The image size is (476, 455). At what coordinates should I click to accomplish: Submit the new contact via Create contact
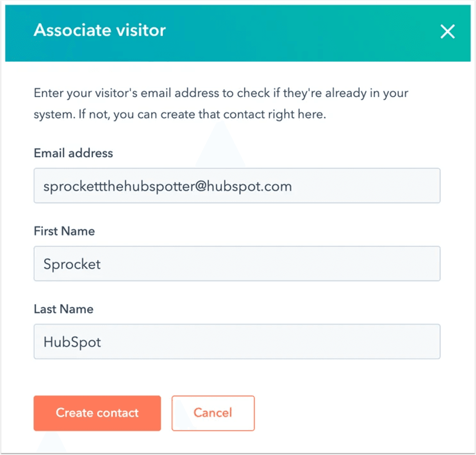(97, 413)
